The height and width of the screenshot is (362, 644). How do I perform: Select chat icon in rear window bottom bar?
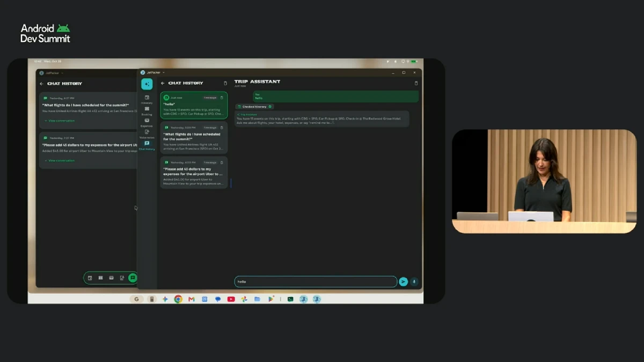click(x=133, y=278)
